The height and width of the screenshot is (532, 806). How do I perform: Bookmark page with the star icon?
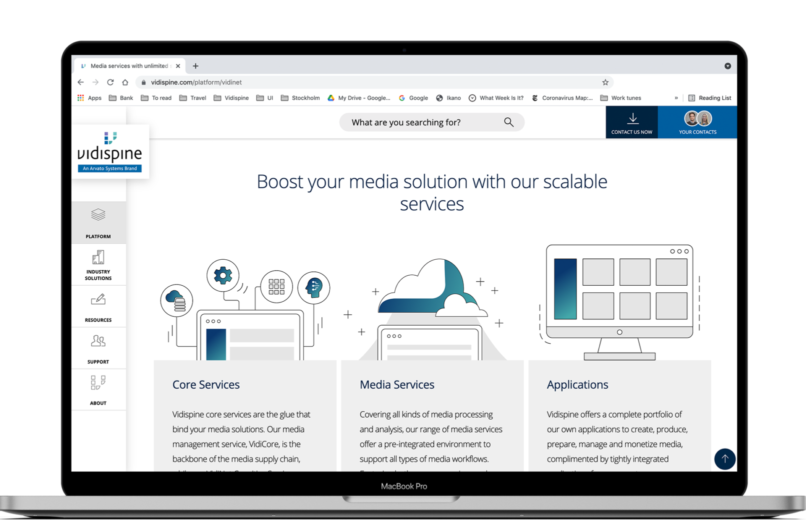tap(605, 82)
